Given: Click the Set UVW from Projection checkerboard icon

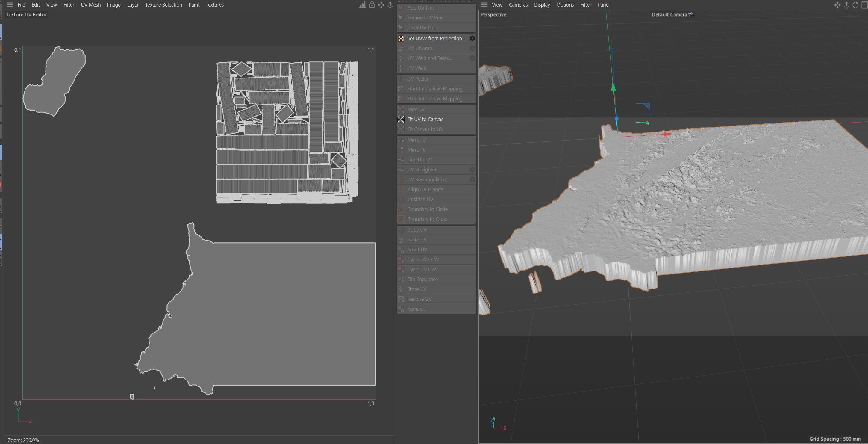Looking at the screenshot, I should (x=401, y=38).
